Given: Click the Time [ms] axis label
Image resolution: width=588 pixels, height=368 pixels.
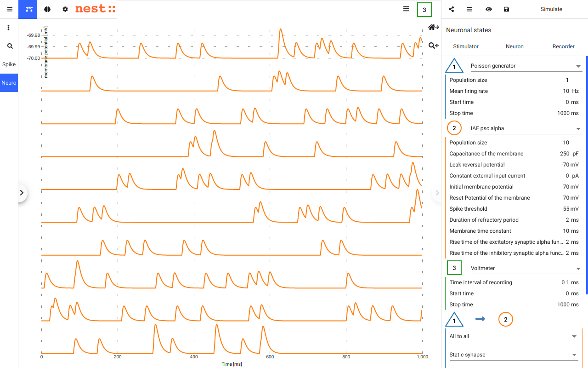Looking at the screenshot, I should pyautogui.click(x=232, y=364).
